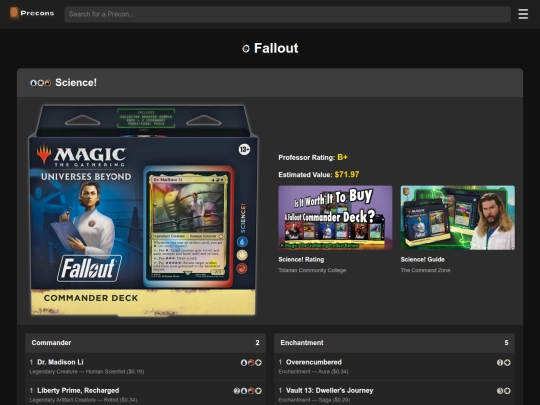Click the Precons logo icon
This screenshot has height=405, width=540.
pyautogui.click(x=14, y=13)
